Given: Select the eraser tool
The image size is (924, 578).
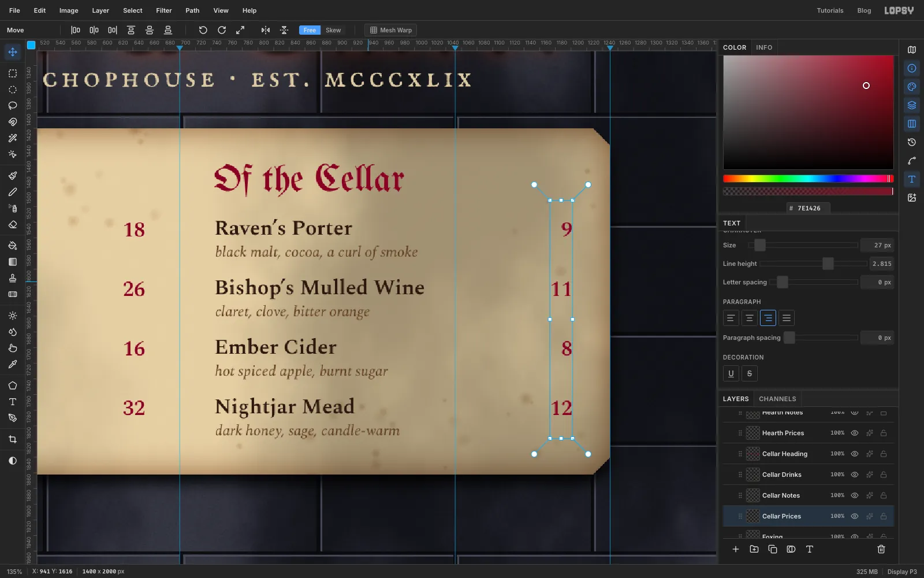Looking at the screenshot, I should pyautogui.click(x=13, y=224).
